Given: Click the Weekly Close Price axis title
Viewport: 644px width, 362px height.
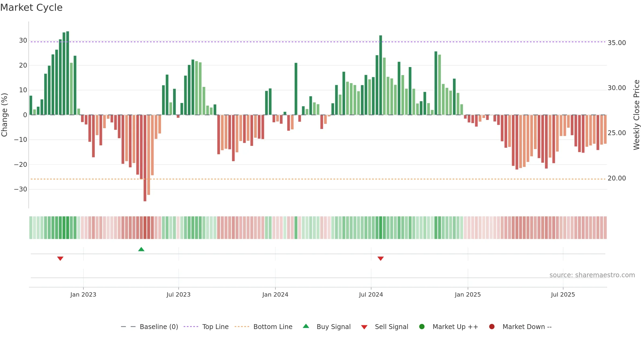Looking at the screenshot, I should coord(636,115).
